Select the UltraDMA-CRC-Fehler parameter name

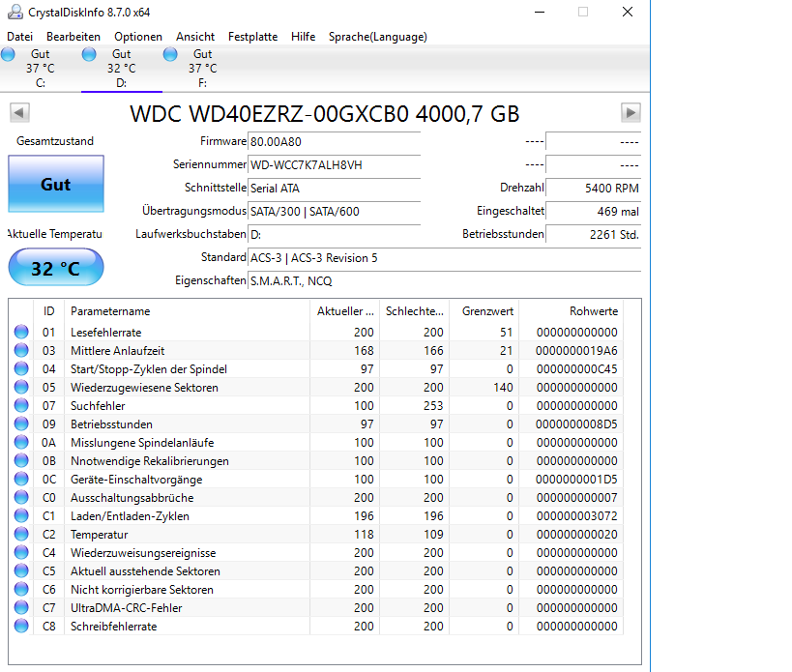coord(127,608)
